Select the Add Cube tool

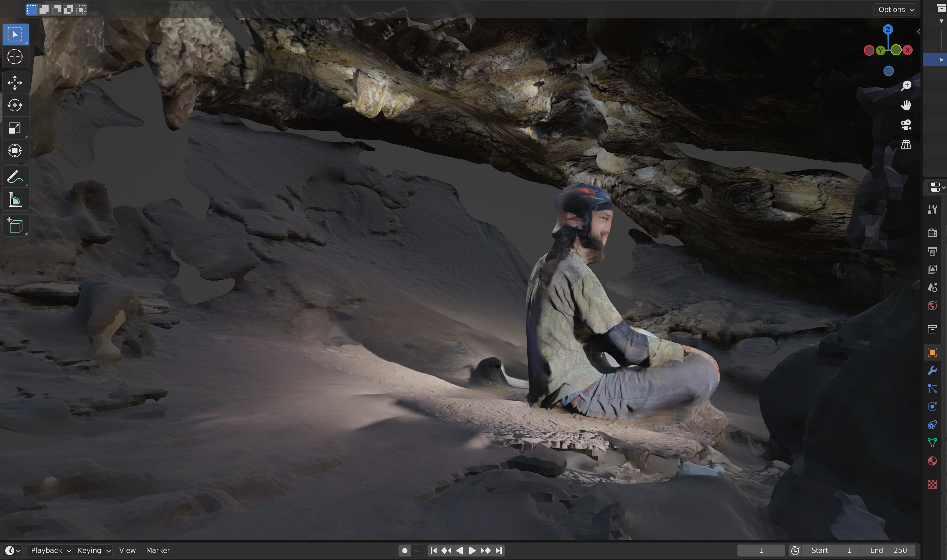point(15,226)
